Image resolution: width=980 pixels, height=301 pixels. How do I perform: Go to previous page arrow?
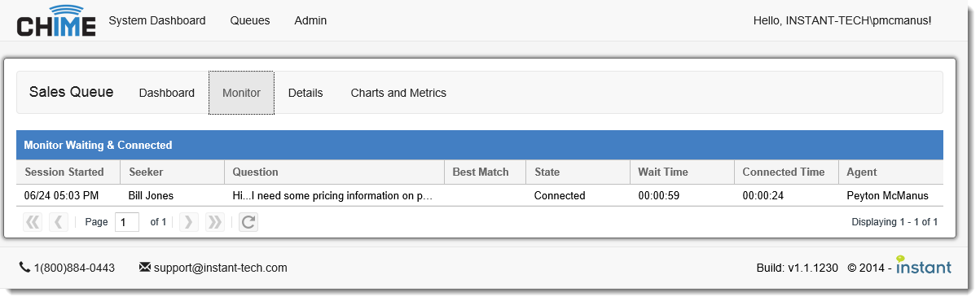[59, 222]
